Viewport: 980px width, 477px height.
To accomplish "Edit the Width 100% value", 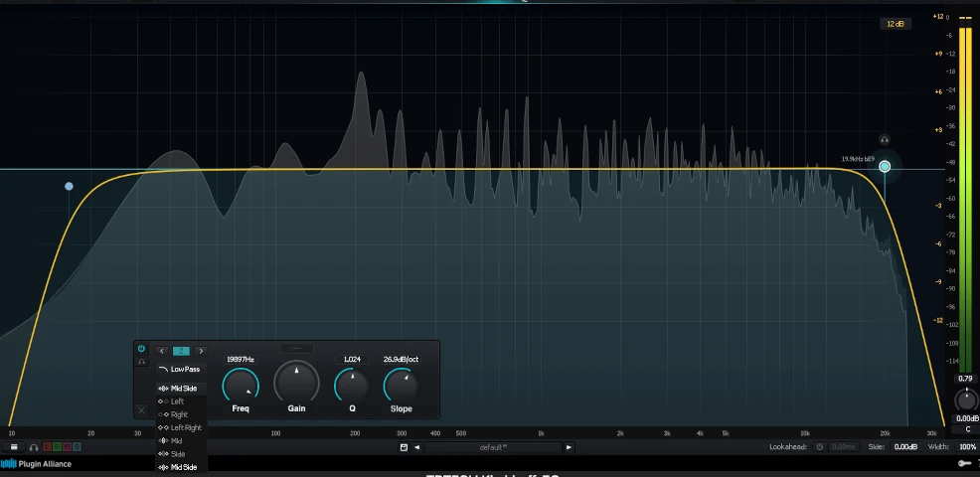I will pos(968,447).
